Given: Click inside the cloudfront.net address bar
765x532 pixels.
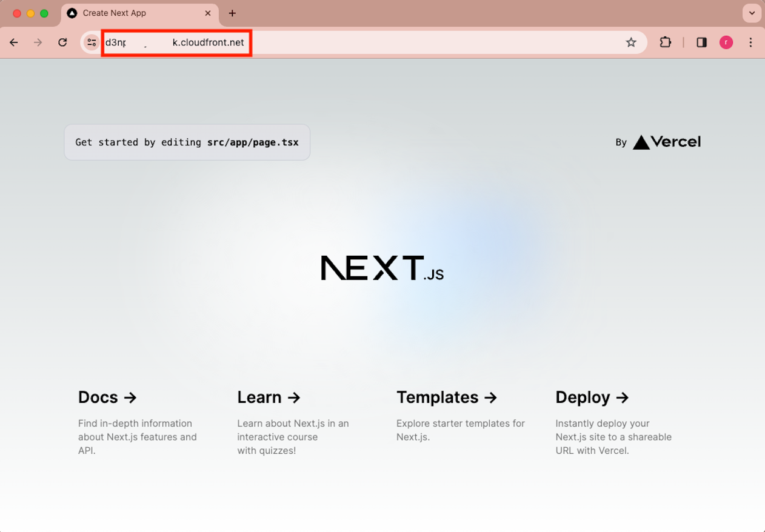Looking at the screenshot, I should [x=176, y=42].
